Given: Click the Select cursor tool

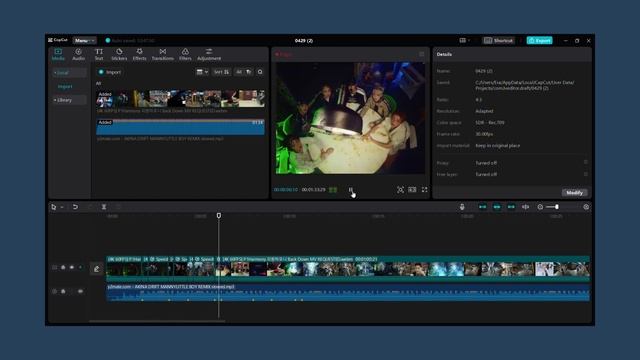Looking at the screenshot, I should 53,207.
